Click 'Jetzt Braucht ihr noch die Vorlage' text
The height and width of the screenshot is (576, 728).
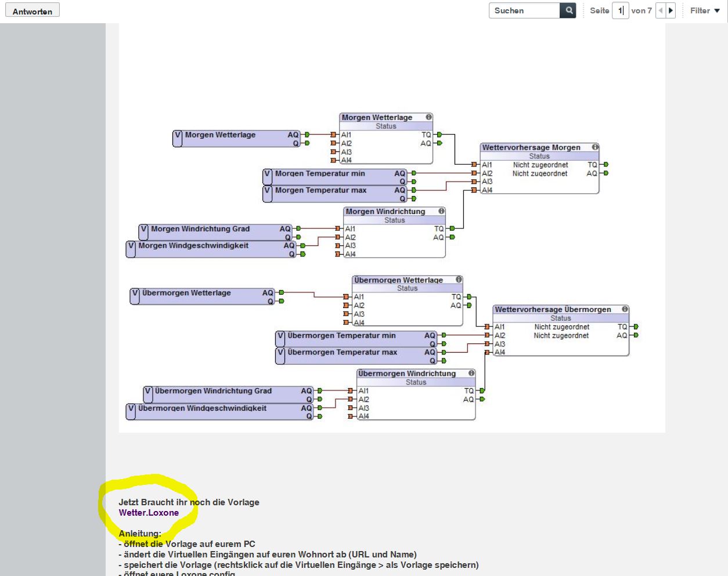(x=189, y=502)
